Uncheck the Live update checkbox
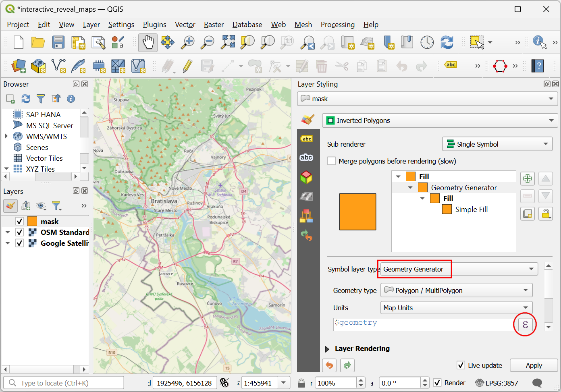Screen dimensions: 561x392 pyautogui.click(x=461, y=365)
